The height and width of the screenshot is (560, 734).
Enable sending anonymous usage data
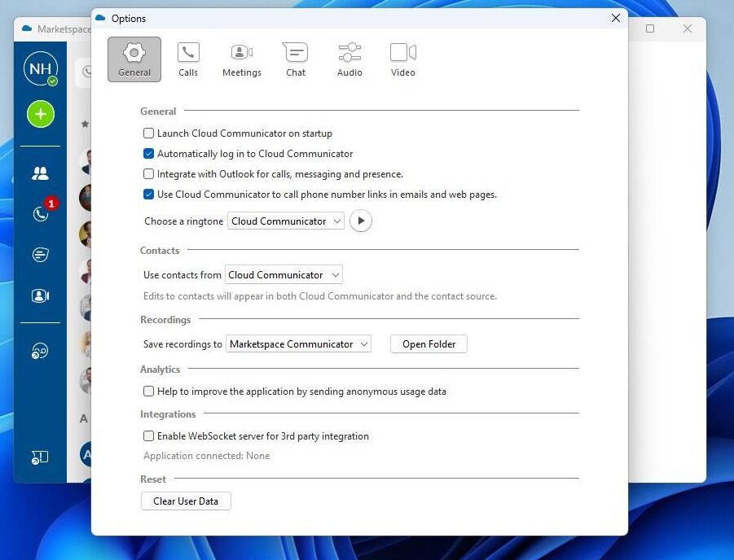[x=148, y=392]
